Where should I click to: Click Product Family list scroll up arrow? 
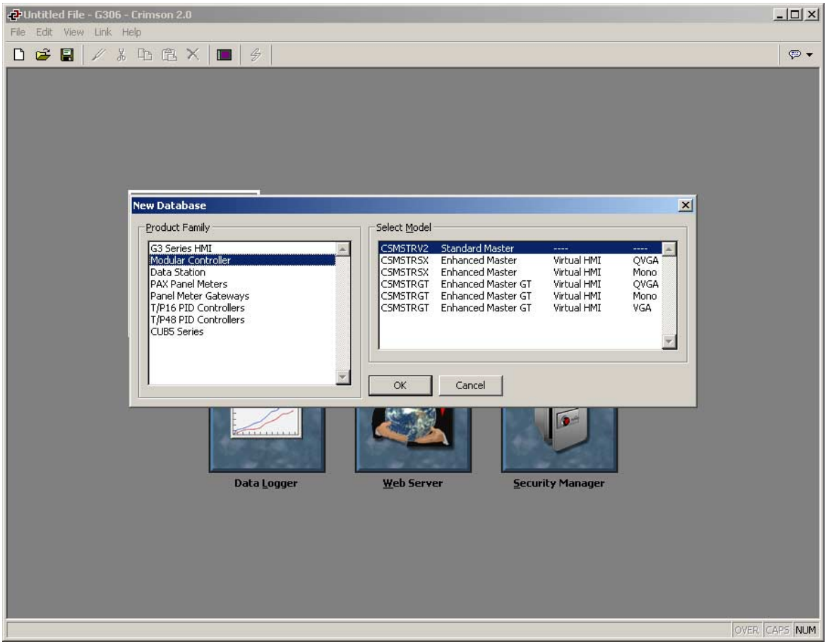[x=343, y=249]
